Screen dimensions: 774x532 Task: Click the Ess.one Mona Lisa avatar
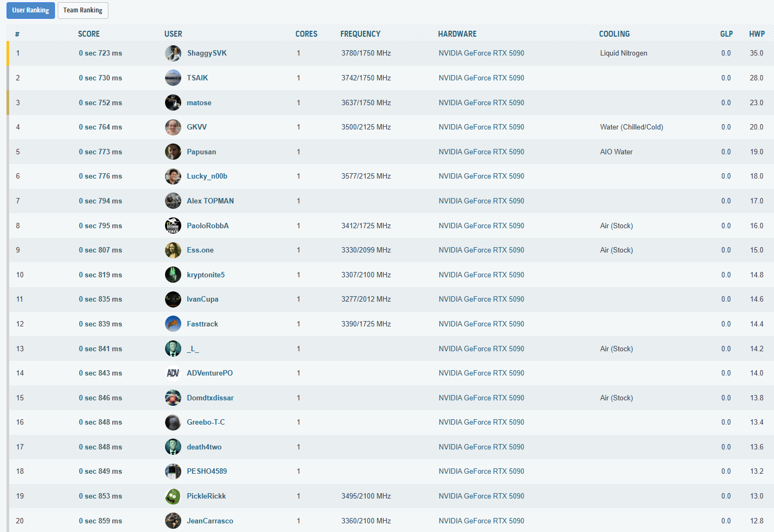pos(173,250)
